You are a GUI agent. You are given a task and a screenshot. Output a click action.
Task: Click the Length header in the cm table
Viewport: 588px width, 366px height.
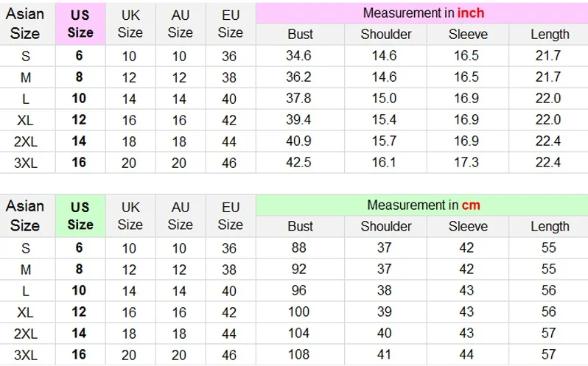(550, 226)
